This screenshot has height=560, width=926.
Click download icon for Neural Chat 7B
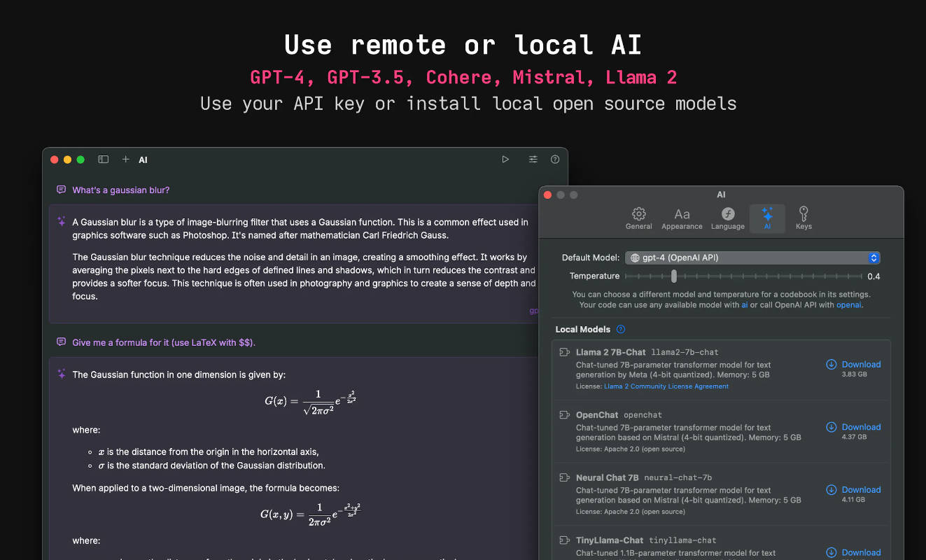(x=832, y=490)
